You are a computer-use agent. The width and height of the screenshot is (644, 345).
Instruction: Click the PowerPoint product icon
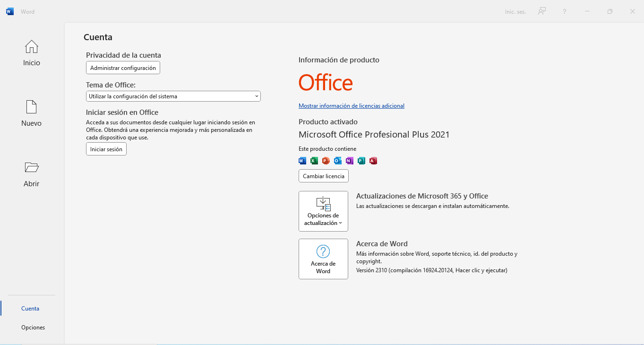tap(326, 161)
